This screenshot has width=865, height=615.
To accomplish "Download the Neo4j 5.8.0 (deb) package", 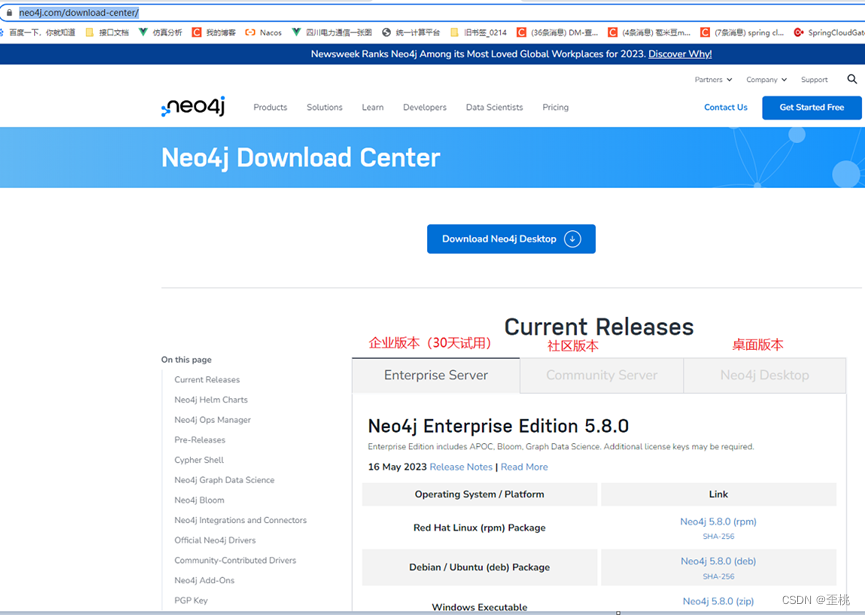I will (718, 561).
